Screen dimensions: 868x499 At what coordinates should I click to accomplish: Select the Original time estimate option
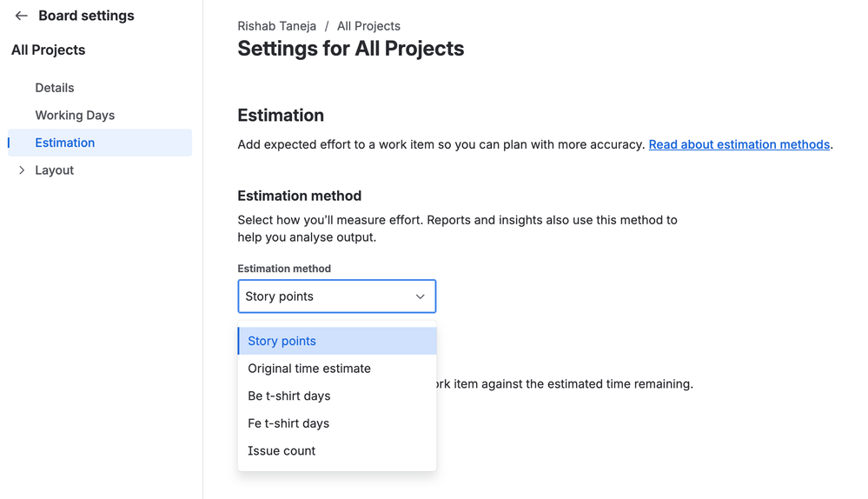[309, 369]
